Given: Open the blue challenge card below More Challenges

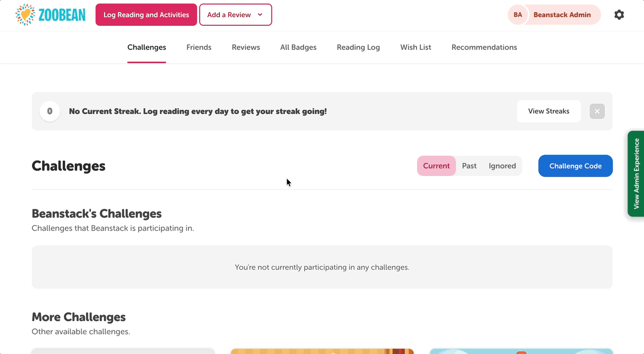Looking at the screenshot, I should pyautogui.click(x=521, y=350).
